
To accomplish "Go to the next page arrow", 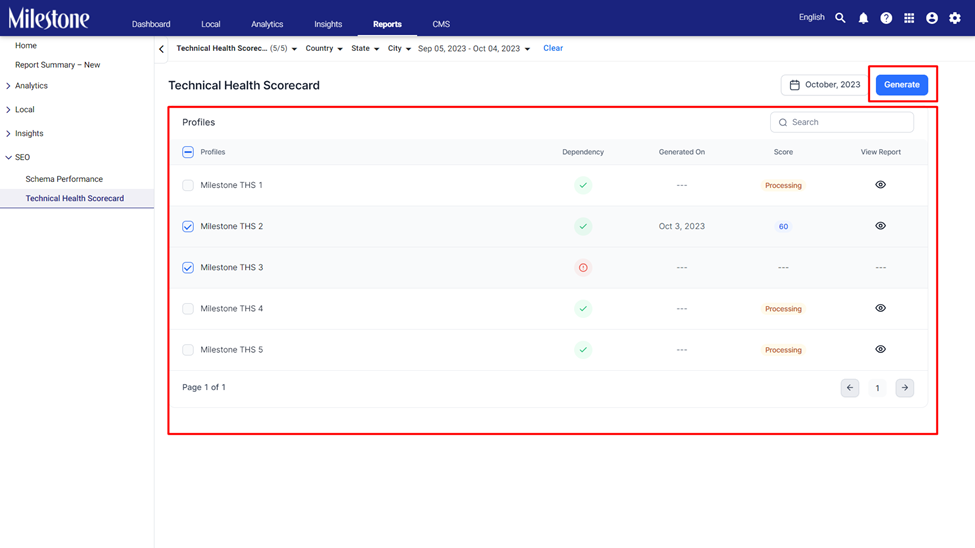I will (905, 388).
